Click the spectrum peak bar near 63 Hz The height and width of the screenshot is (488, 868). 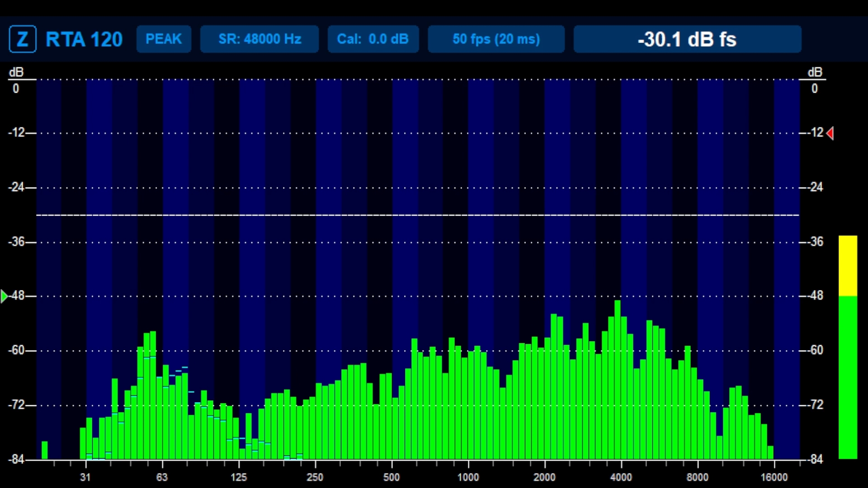tap(153, 395)
